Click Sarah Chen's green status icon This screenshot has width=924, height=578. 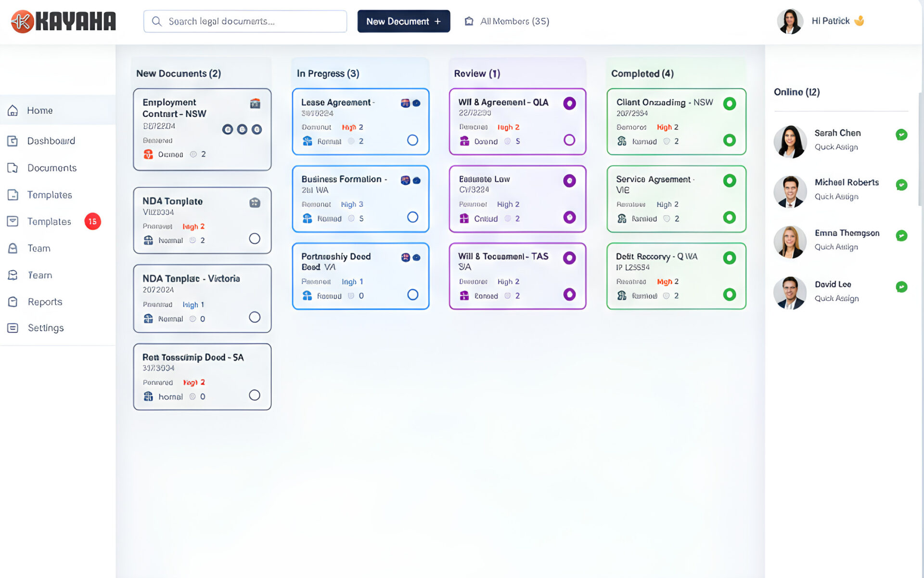901,135
